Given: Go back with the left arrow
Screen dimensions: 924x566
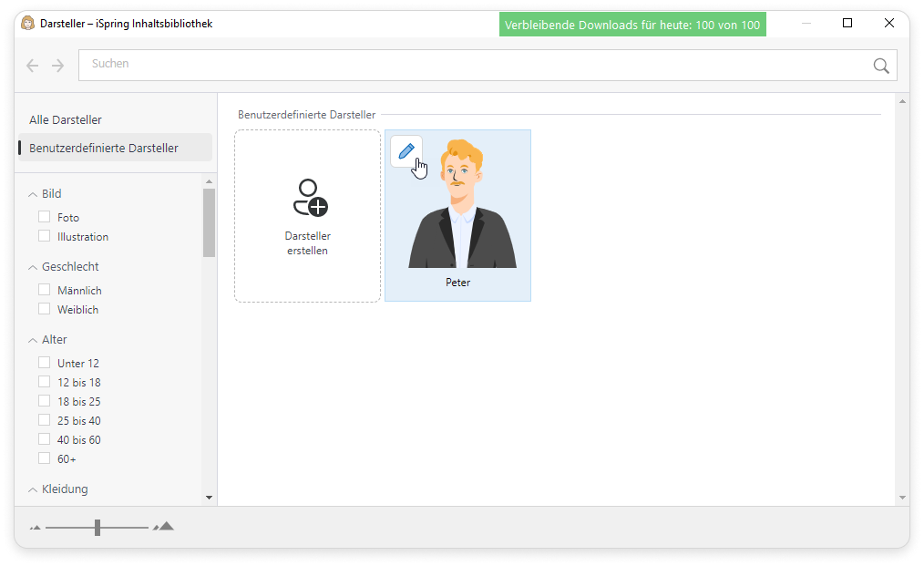Looking at the screenshot, I should click(x=33, y=66).
